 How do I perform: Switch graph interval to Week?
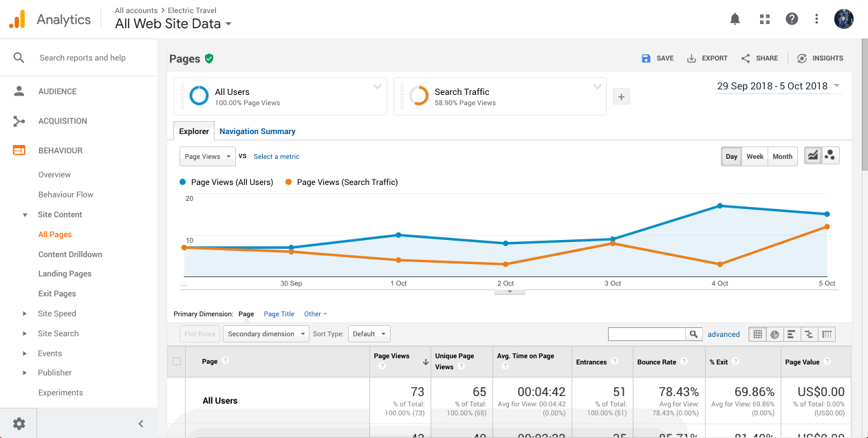click(755, 157)
